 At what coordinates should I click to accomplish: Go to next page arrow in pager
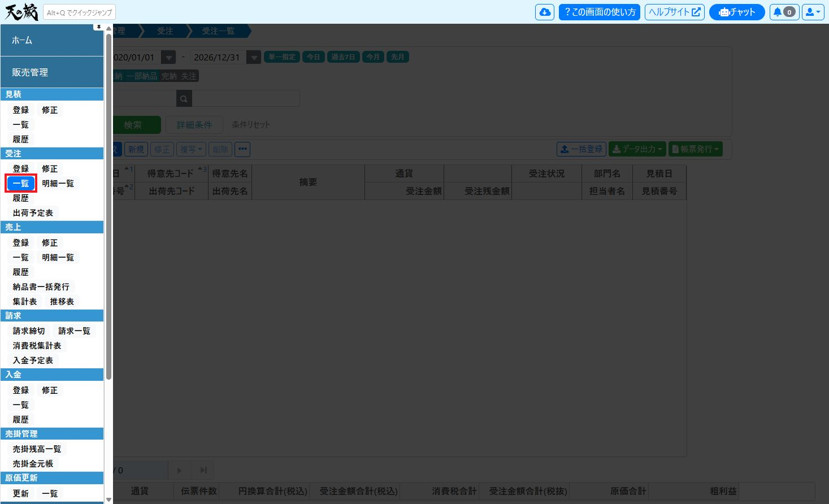point(180,470)
